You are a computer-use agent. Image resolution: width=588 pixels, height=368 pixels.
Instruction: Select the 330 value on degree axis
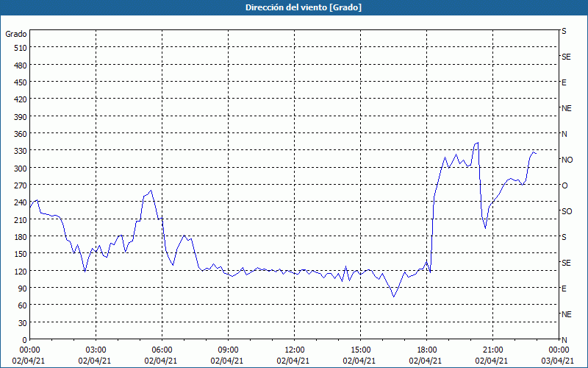(21, 151)
